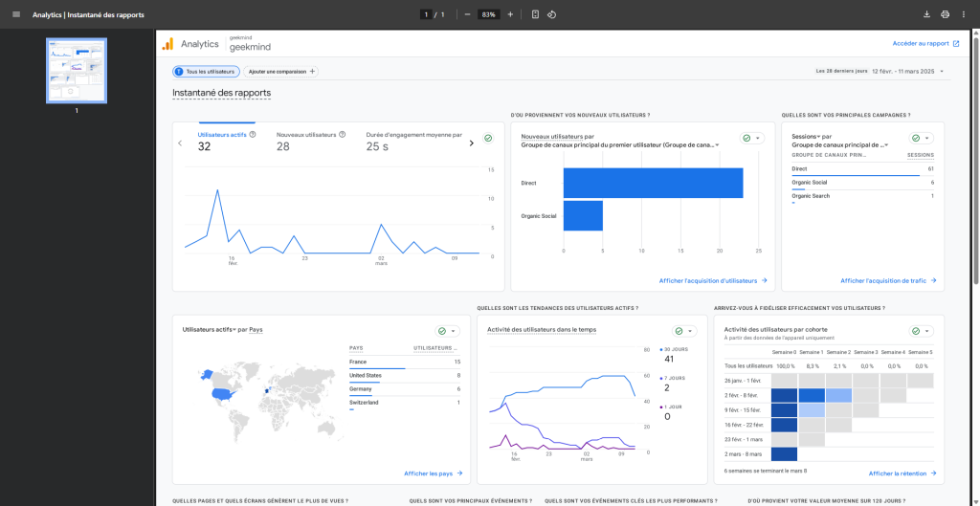Click the Tous les utilisateurs cohort row
This screenshot has height=506, width=980.
coord(828,366)
